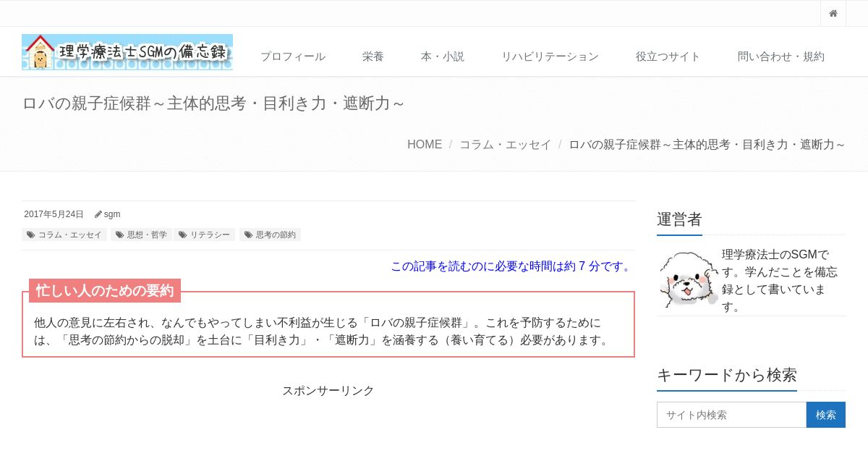Open the 栄養 menu item
Screen dimensions: 868x456
(373, 56)
